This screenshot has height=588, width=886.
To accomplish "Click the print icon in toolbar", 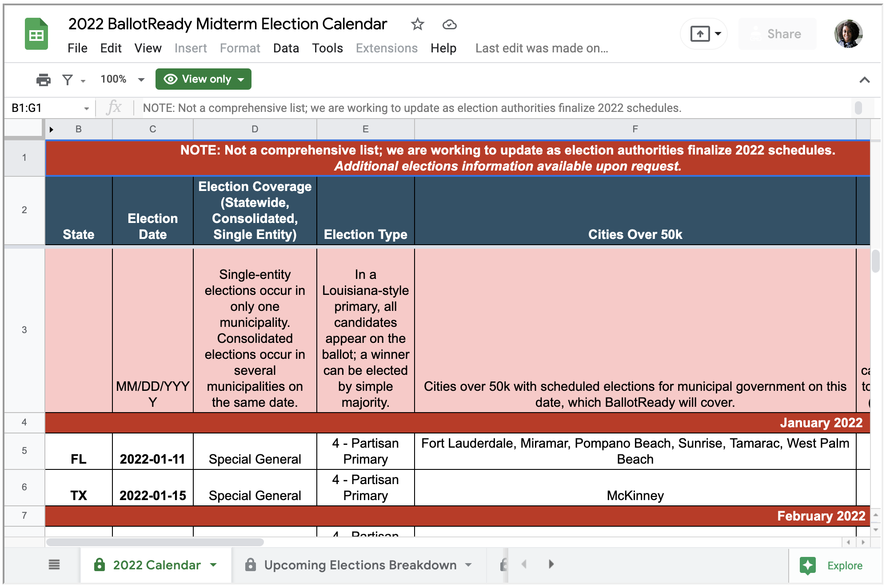I will [x=43, y=79].
